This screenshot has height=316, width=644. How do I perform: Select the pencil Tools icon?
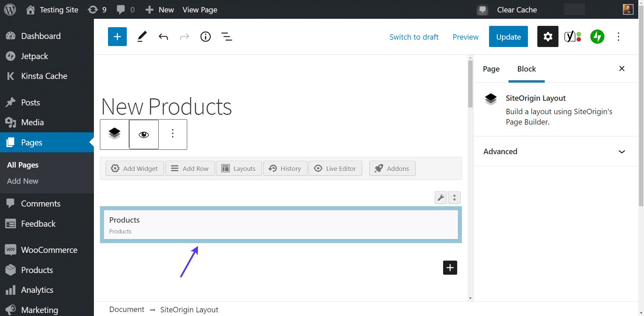coord(142,37)
